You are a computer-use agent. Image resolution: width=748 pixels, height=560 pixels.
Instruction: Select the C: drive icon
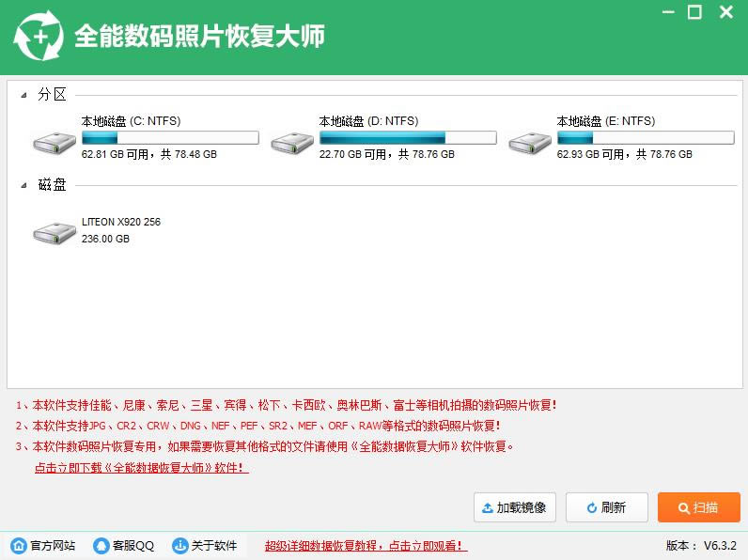coord(55,143)
